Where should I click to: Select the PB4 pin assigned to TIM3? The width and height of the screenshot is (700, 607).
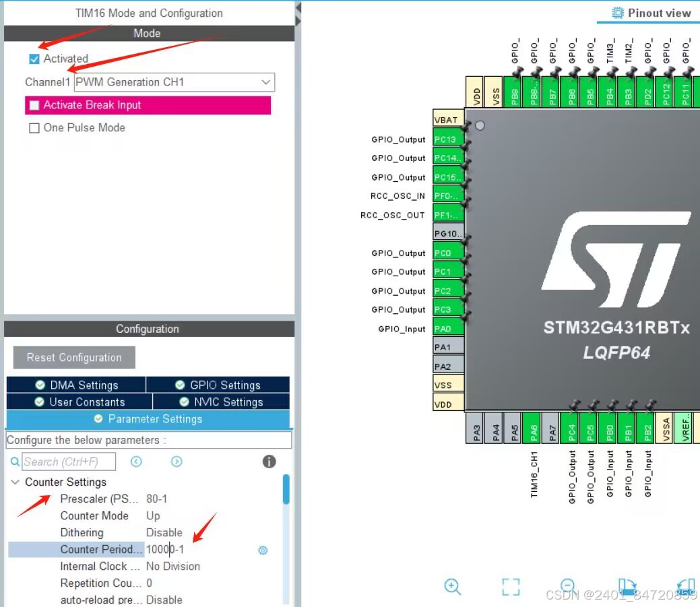pos(608,92)
